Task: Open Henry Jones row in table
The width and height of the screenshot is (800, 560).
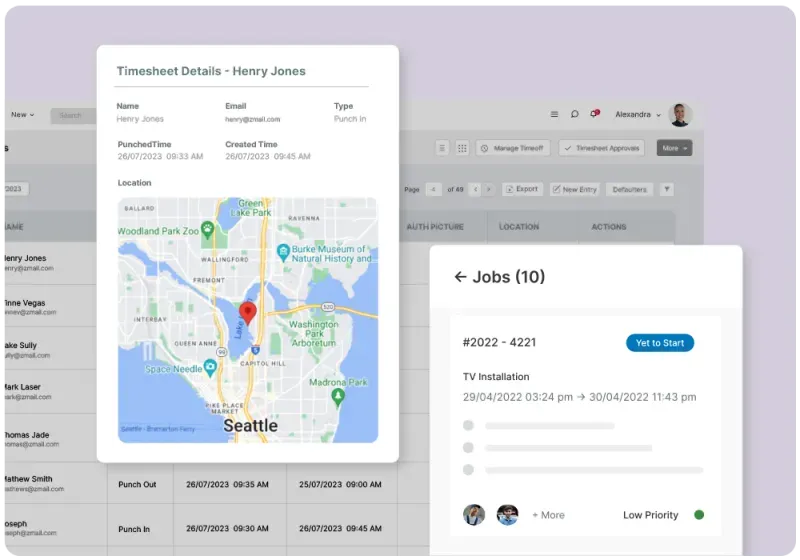Action: pyautogui.click(x=51, y=263)
